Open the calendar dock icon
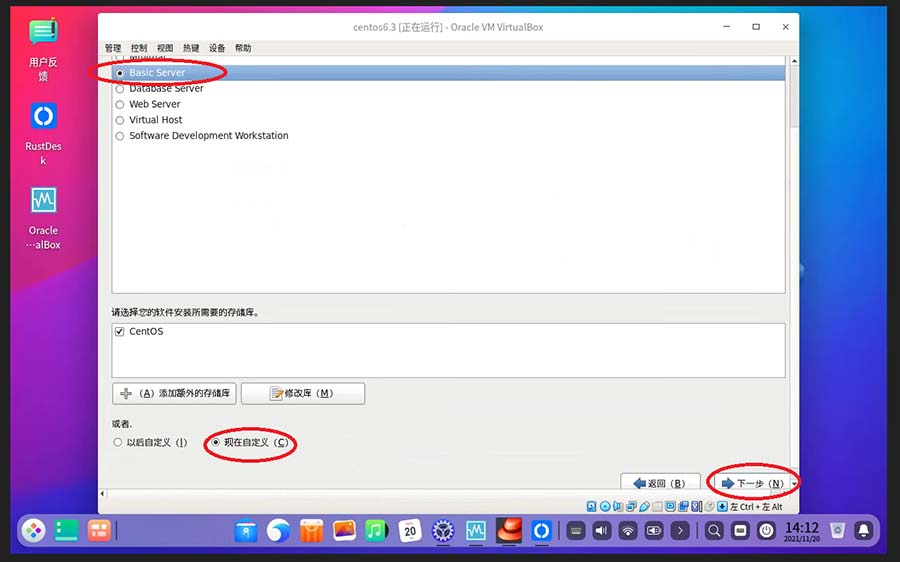Image resolution: width=900 pixels, height=562 pixels. pyautogui.click(x=410, y=530)
